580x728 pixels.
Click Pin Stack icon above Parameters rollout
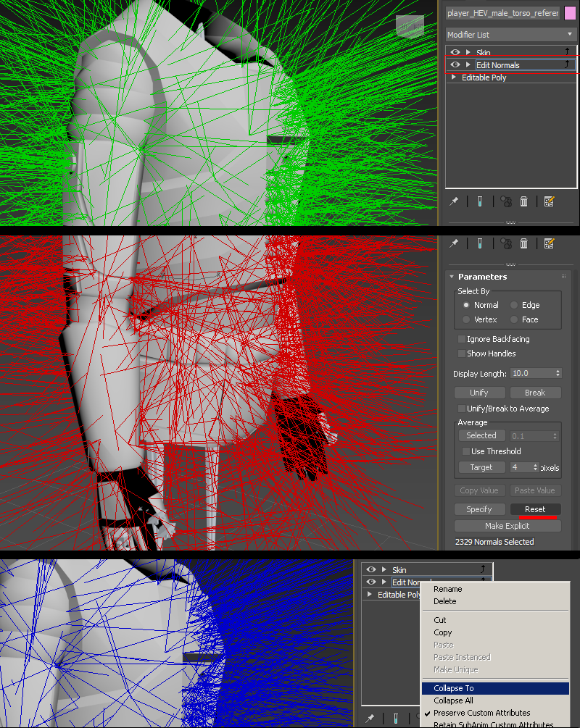454,243
